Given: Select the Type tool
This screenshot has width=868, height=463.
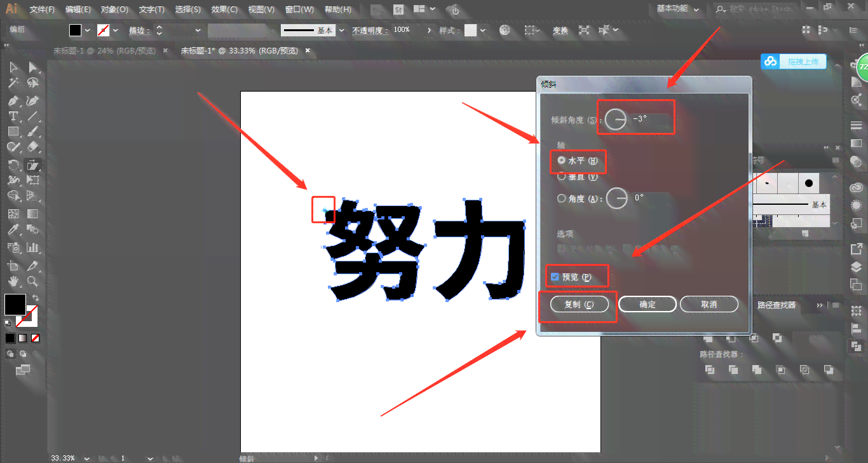Looking at the screenshot, I should click(13, 116).
